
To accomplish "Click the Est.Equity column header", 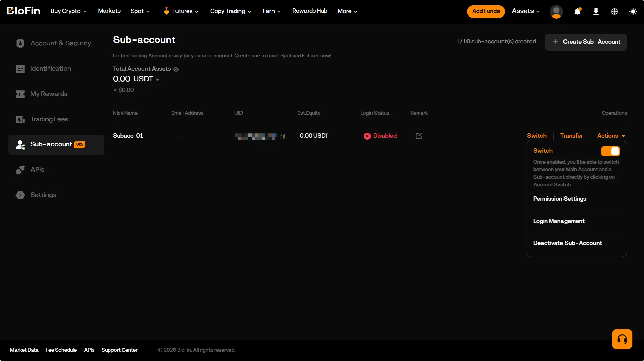I will click(309, 113).
